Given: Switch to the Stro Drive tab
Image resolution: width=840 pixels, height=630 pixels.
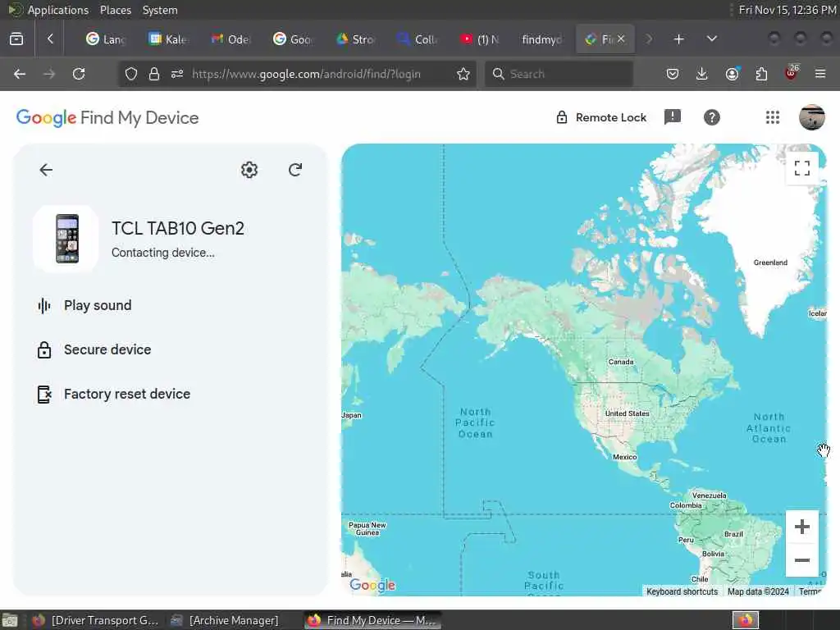Looking at the screenshot, I should 355,39.
